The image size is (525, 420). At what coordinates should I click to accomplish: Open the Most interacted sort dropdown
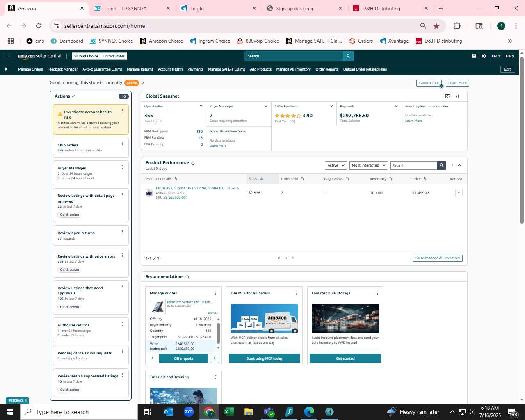(x=368, y=165)
